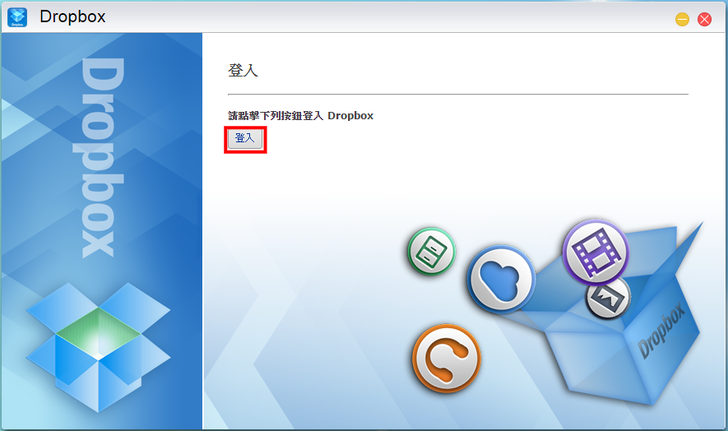Click the purple film strip video icon
The height and width of the screenshot is (431, 728).
pos(596,253)
